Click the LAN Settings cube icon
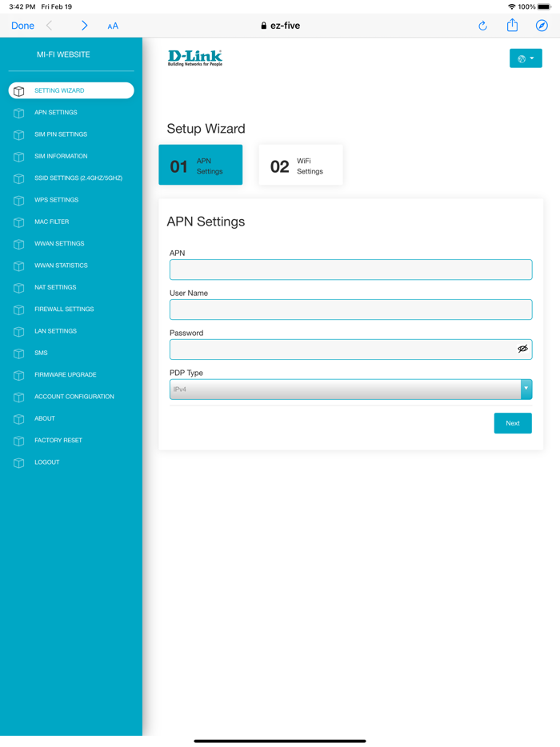Screen dimensions: 560x747 pos(18,332)
